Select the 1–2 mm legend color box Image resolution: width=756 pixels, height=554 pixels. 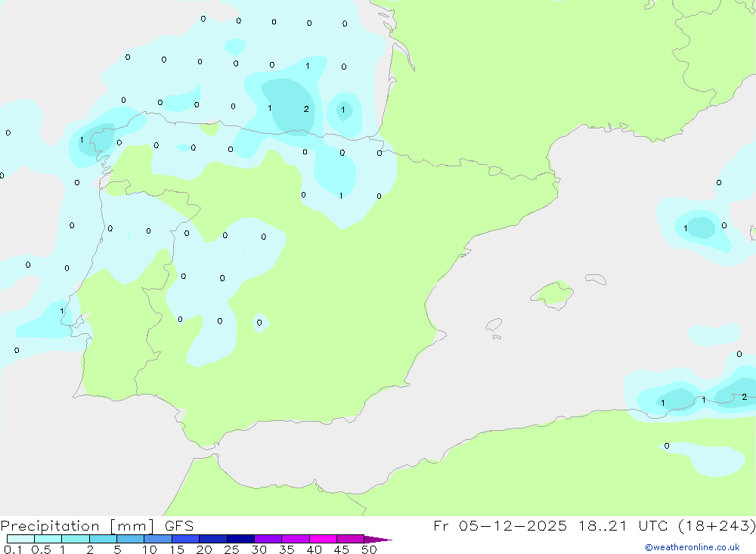[x=76, y=539]
